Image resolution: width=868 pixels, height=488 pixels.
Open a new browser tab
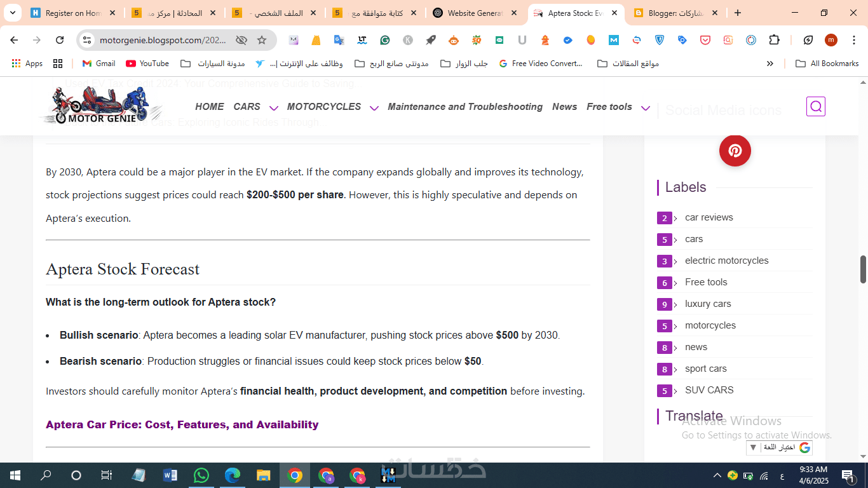point(738,13)
